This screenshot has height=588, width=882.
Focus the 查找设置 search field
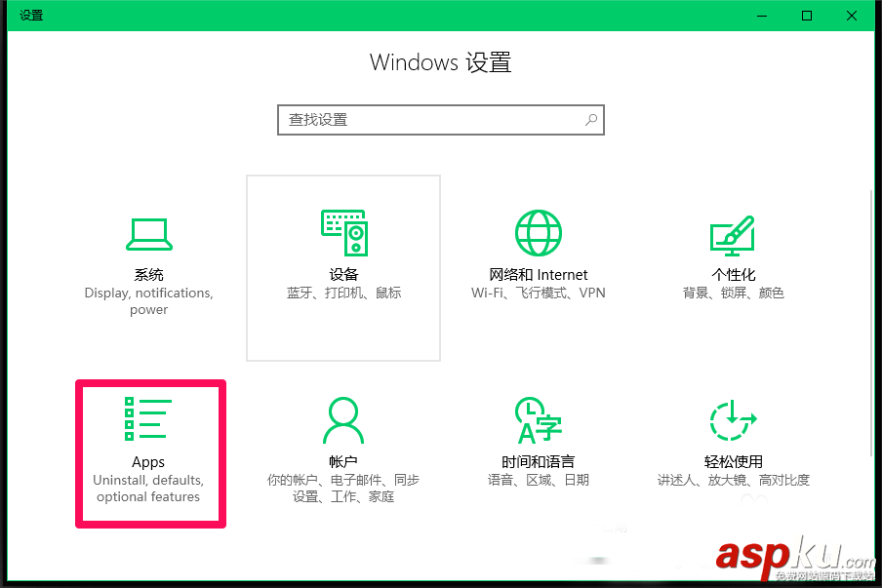pos(440,120)
